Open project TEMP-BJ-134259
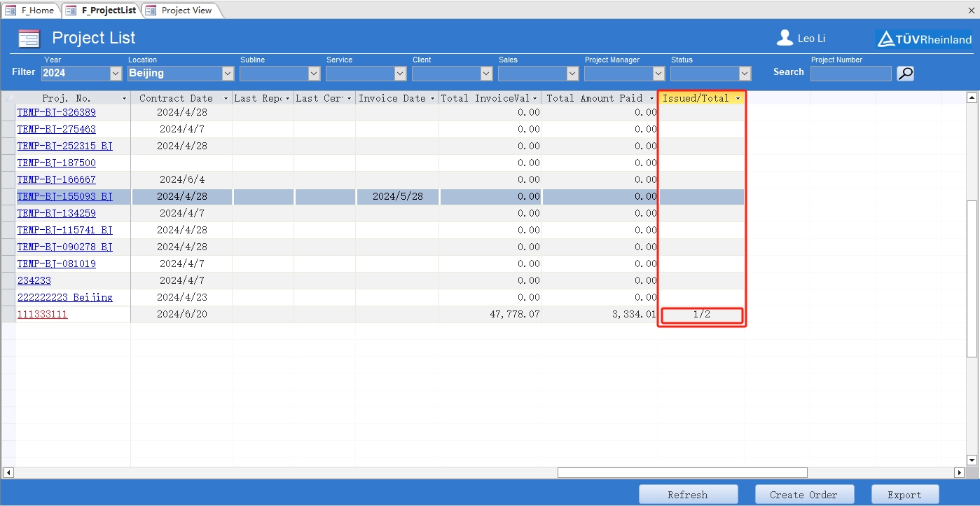Image resolution: width=980 pixels, height=506 pixels. (57, 213)
